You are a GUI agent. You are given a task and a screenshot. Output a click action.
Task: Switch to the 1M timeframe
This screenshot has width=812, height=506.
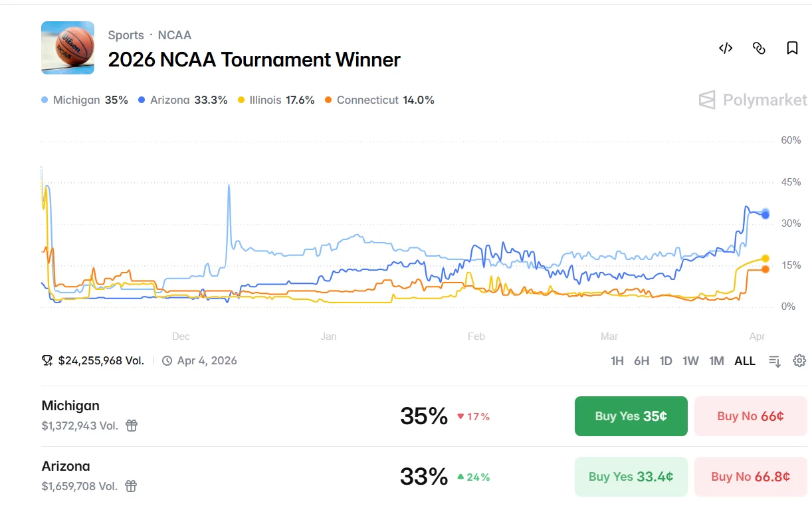click(x=716, y=361)
